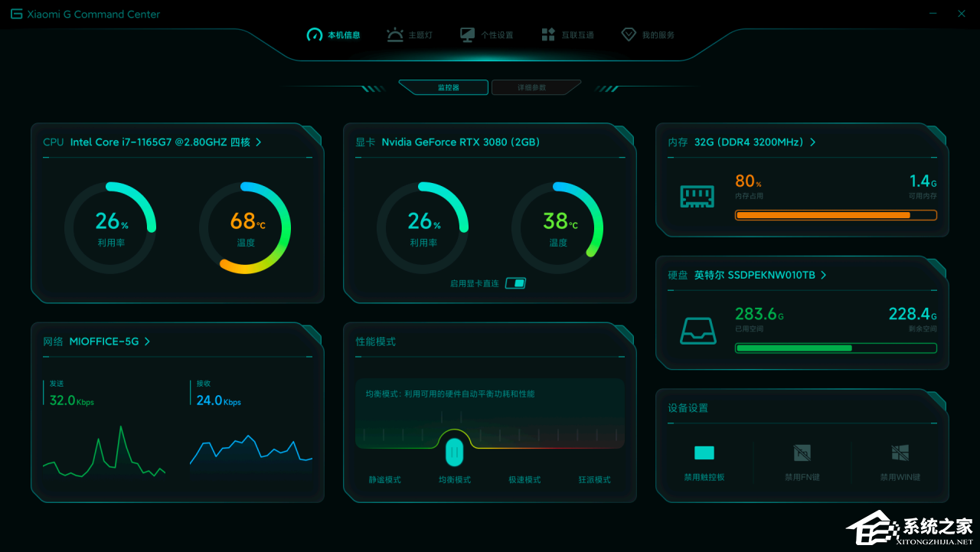Click the 283.6G used space value
This screenshot has width=980, height=552.
click(759, 314)
